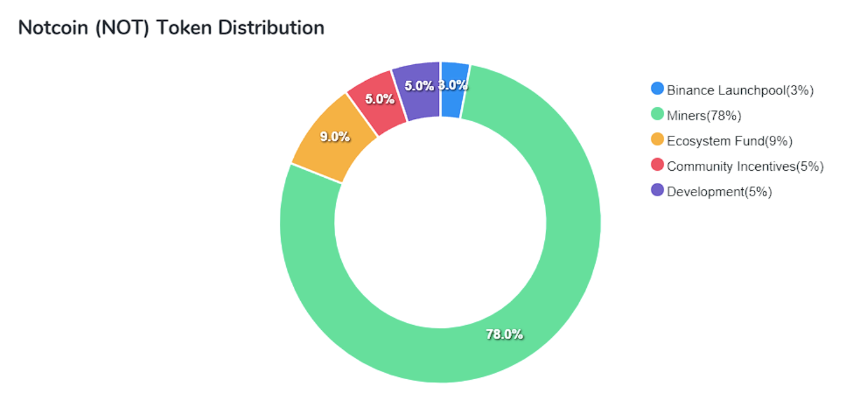Click the white center of the donut
The image size is (868, 409).
pyautogui.click(x=440, y=223)
